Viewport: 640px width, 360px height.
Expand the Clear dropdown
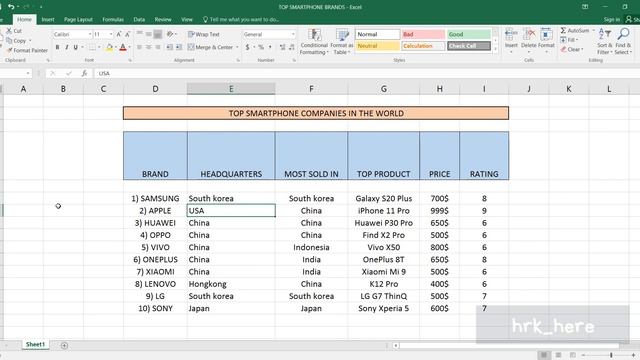click(x=582, y=49)
